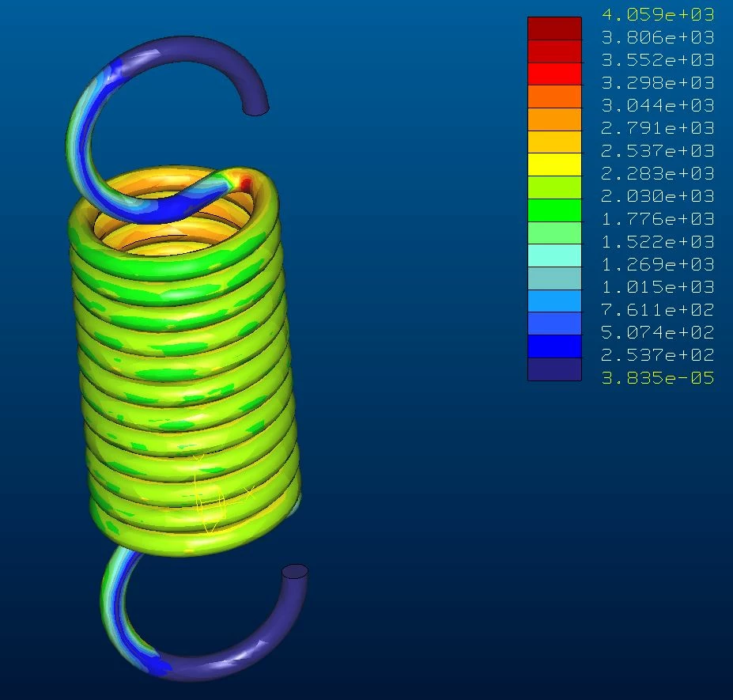733x700 pixels.
Task: Click the minimum value 3.835e-05
Action: tap(658, 377)
